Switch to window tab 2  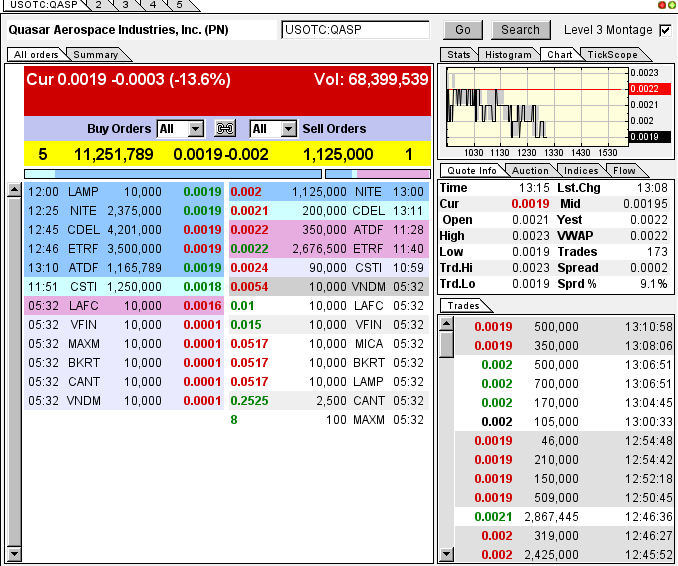(99, 5)
